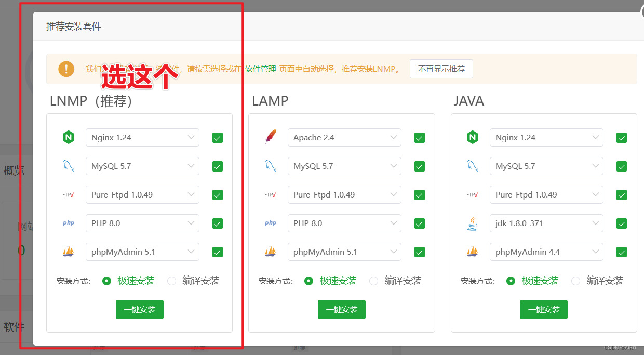Select 软件 in the left sidebar
This screenshot has height=355, width=644.
tap(14, 326)
